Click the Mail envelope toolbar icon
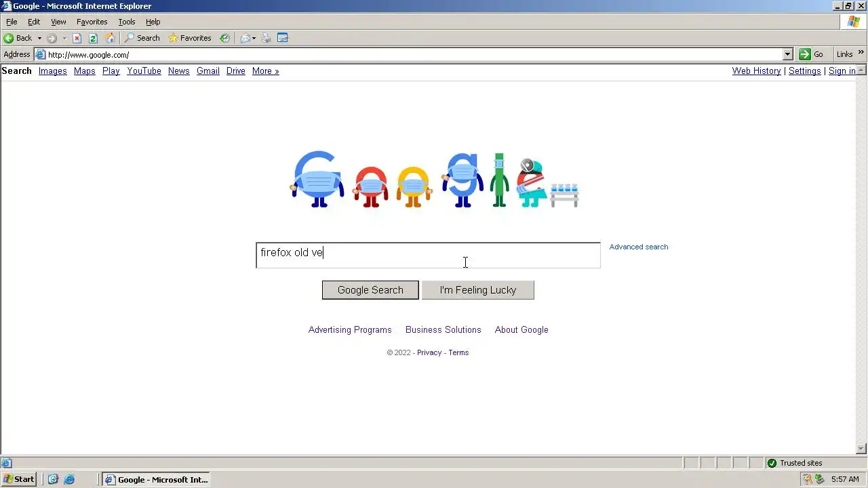The width and height of the screenshot is (868, 488). (x=245, y=38)
